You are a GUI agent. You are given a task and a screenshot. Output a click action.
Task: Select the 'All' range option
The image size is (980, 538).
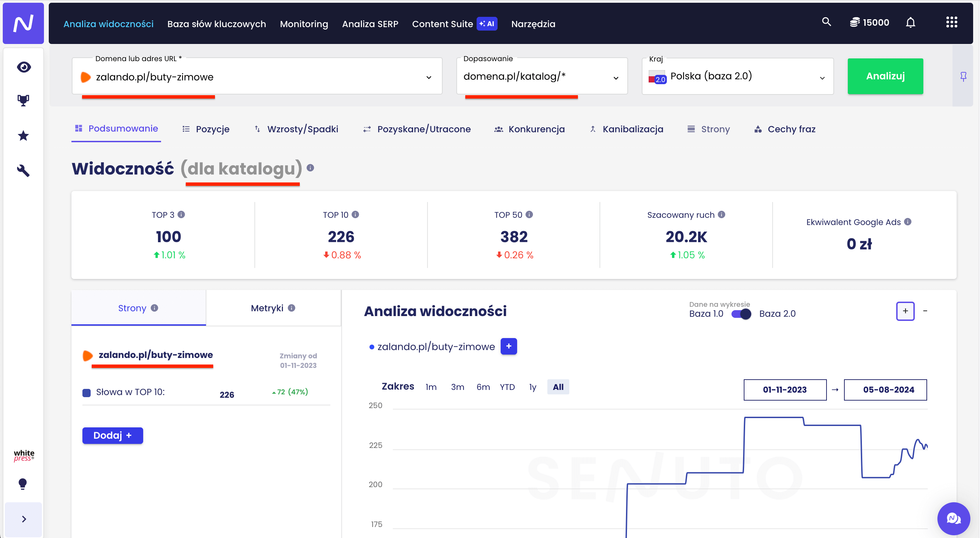pyautogui.click(x=558, y=387)
